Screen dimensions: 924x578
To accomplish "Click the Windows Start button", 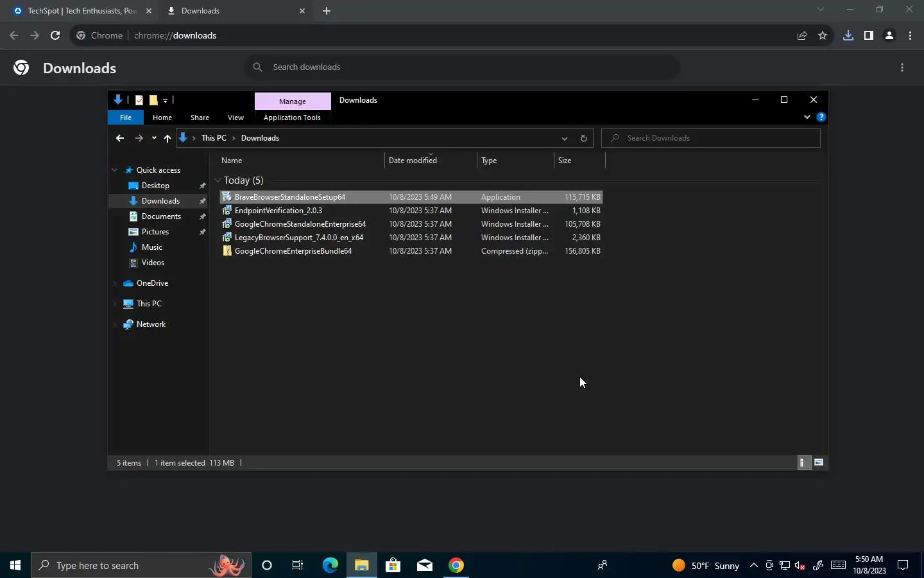I will (15, 565).
